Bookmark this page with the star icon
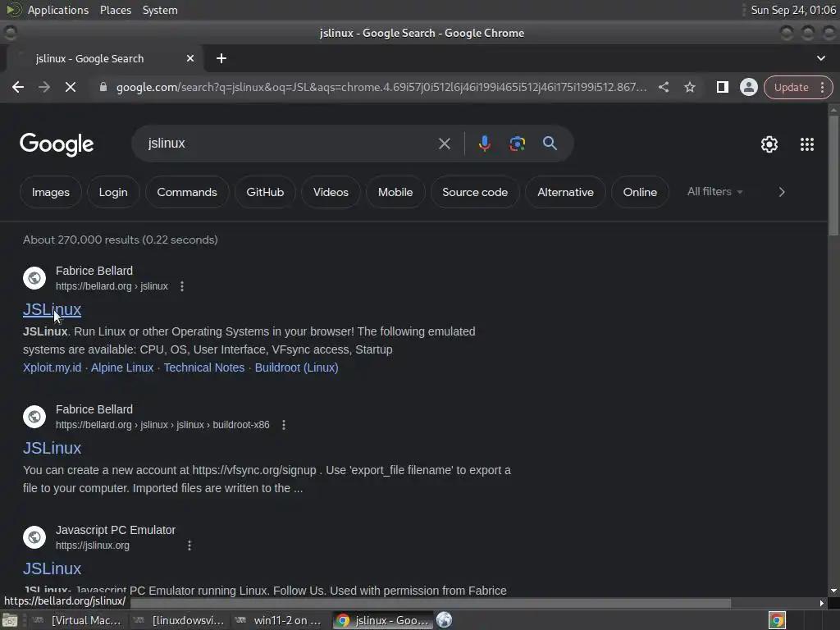The image size is (840, 630). [689, 87]
